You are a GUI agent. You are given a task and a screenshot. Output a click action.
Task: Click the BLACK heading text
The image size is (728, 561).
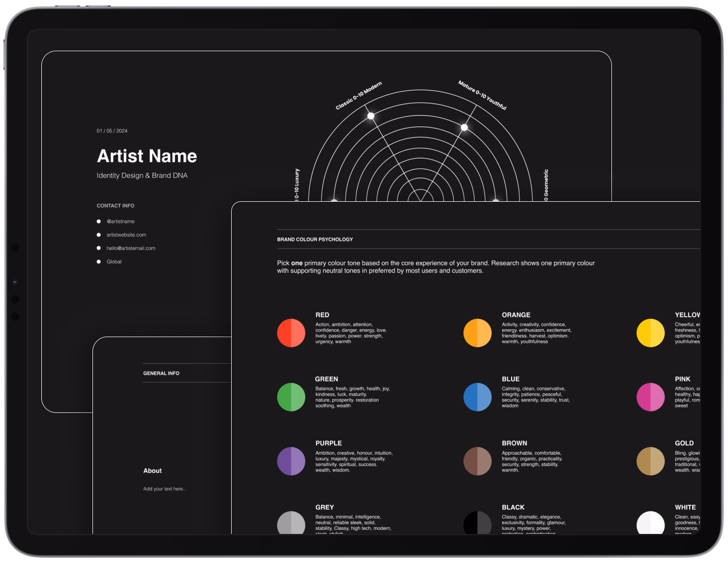coord(513,507)
